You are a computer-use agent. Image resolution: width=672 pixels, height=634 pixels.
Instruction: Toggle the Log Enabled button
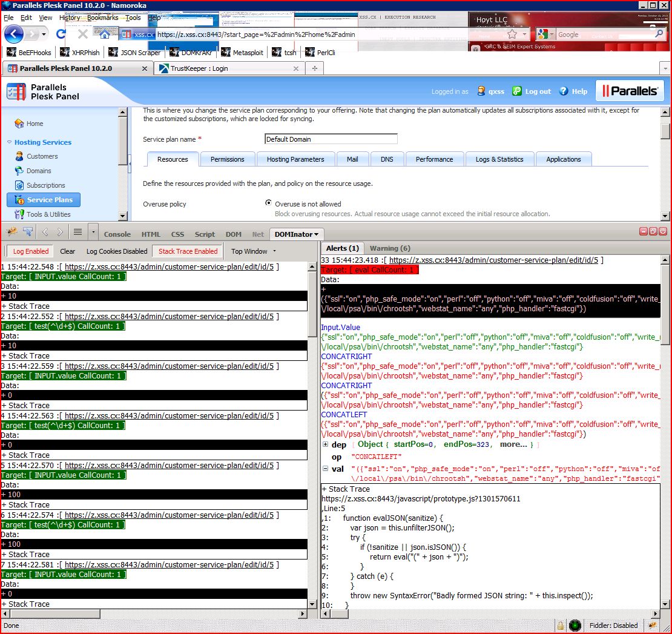(31, 251)
